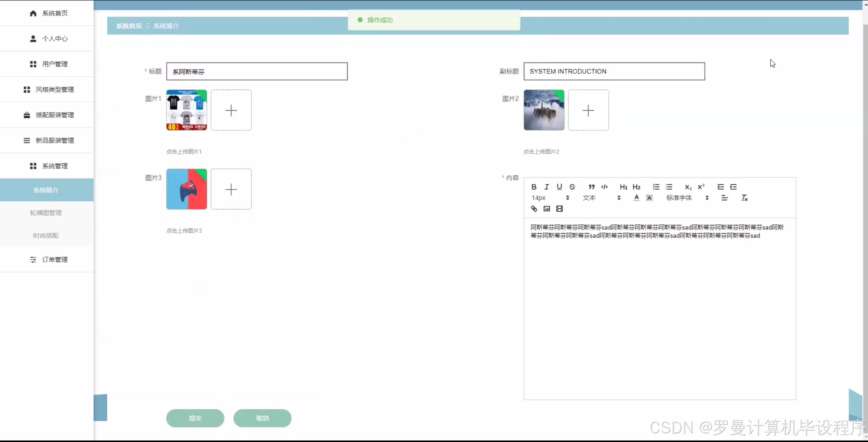Apply blockquote formatting in the editor
Screen dimensions: 868x442
[591, 187]
